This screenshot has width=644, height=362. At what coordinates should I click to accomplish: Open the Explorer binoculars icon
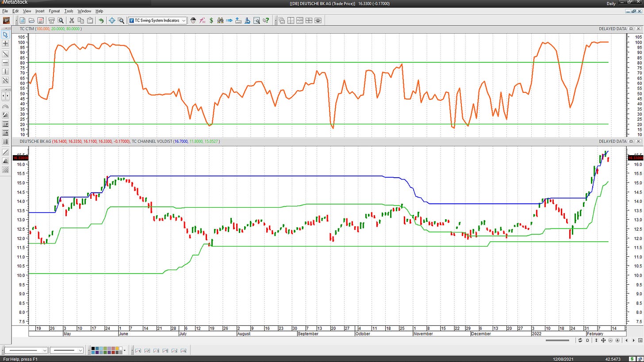click(x=220, y=20)
